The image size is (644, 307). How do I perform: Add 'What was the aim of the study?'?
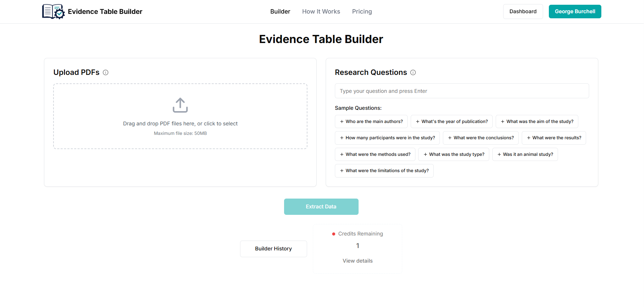point(537,122)
